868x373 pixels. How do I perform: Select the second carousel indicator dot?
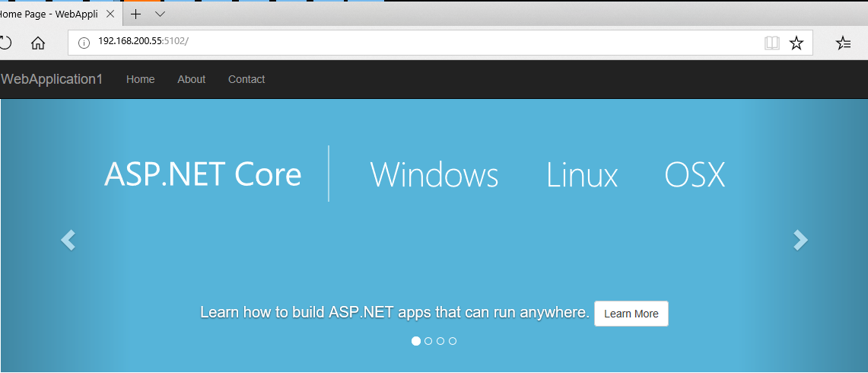click(428, 341)
